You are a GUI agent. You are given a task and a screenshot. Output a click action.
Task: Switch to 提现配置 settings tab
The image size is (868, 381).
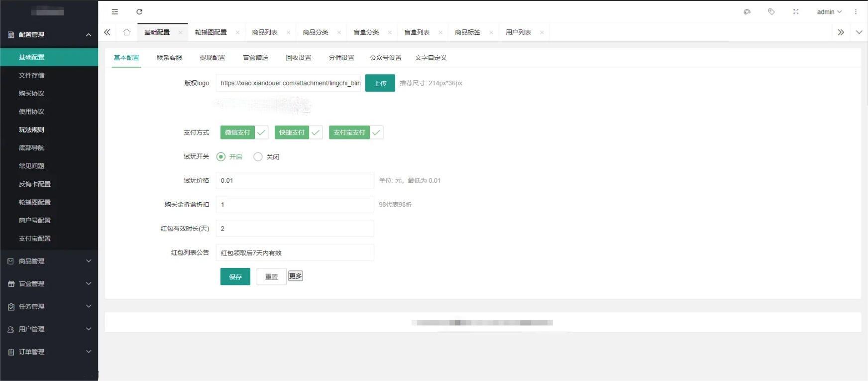coord(213,58)
